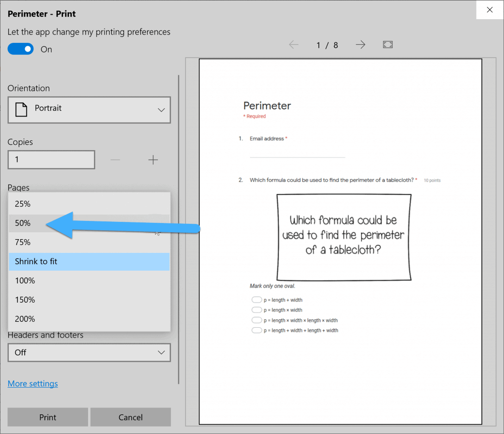Toggle the printing preferences switch off
504x434 pixels.
click(21, 49)
